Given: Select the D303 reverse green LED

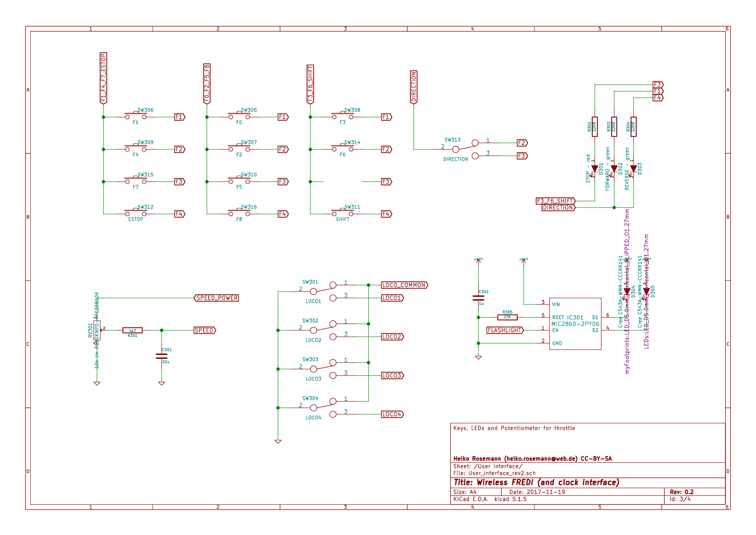Looking at the screenshot, I should (634, 169).
